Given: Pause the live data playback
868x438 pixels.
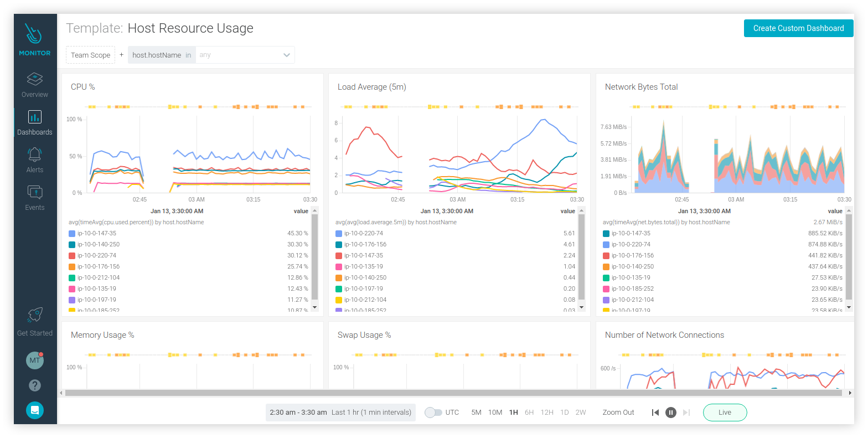Looking at the screenshot, I should [670, 413].
